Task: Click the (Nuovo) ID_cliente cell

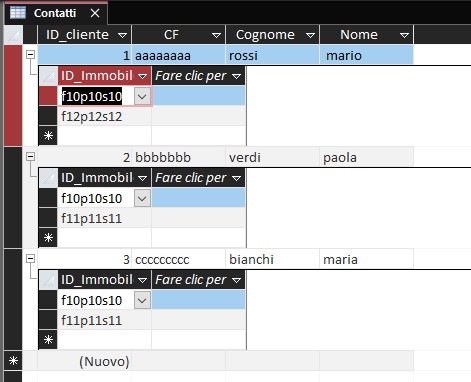Action: click(85, 361)
